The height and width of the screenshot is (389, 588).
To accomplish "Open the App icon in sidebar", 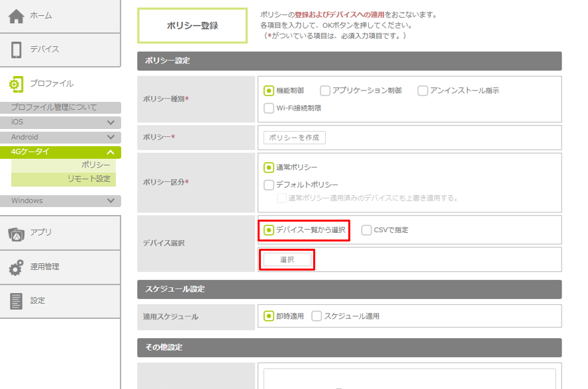I will [17, 233].
